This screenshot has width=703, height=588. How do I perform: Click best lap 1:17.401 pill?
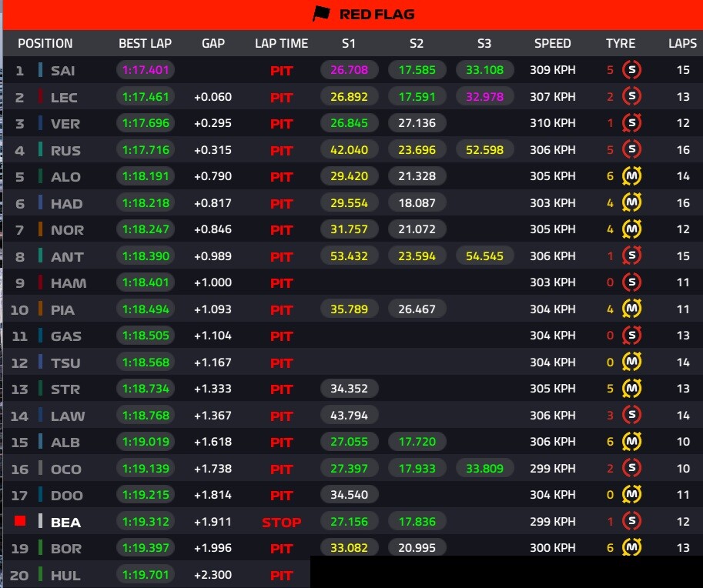coord(146,70)
